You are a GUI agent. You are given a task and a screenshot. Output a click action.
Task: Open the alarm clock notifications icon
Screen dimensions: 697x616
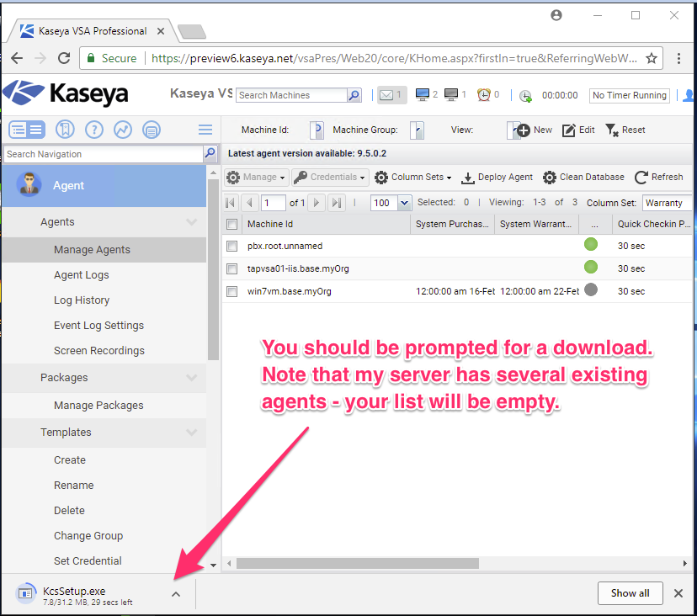pos(484,94)
